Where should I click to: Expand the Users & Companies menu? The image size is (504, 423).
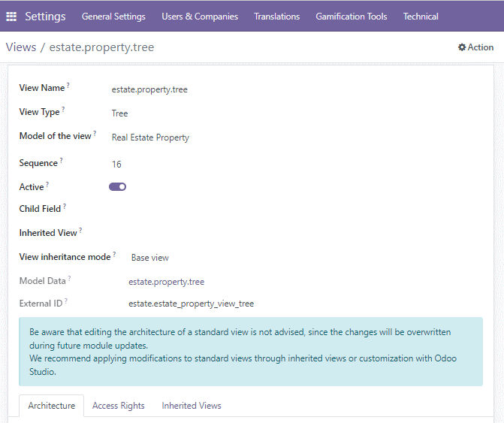pyautogui.click(x=200, y=17)
